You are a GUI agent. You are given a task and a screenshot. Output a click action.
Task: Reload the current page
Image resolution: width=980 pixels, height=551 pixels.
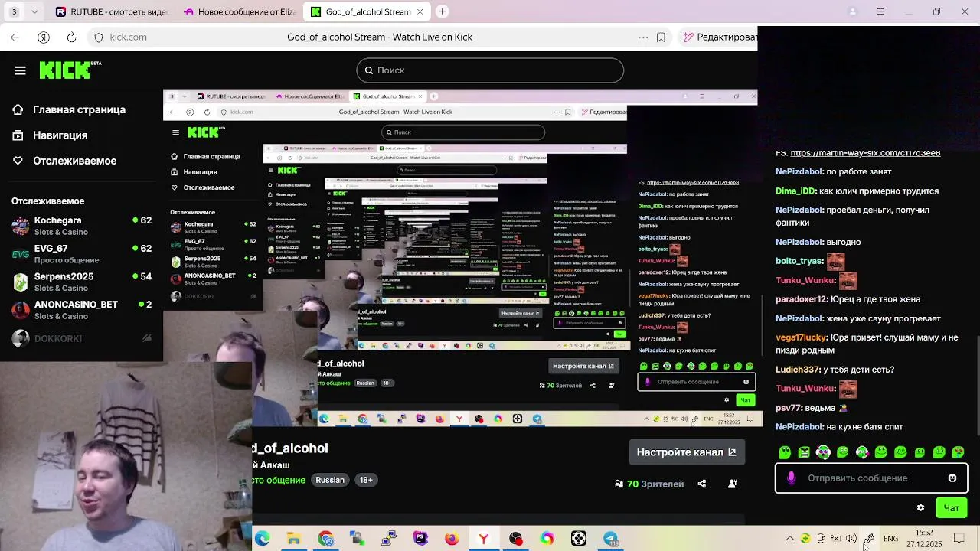coord(71,37)
